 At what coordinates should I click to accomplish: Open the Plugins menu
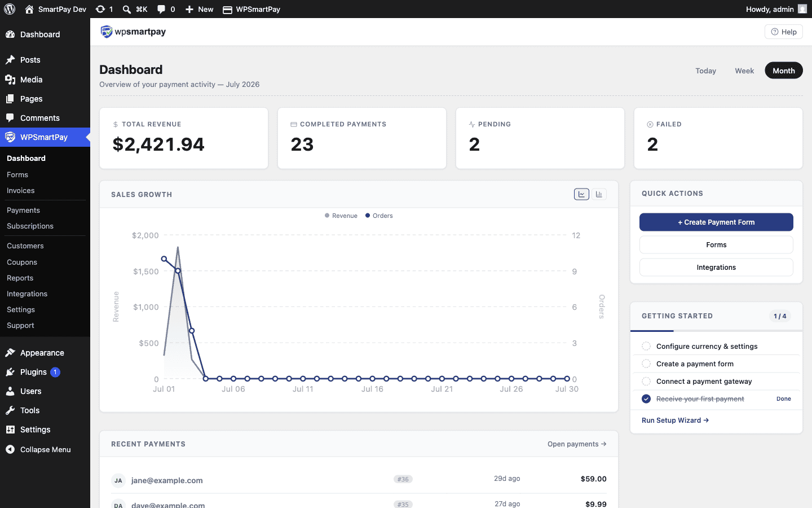click(x=34, y=372)
